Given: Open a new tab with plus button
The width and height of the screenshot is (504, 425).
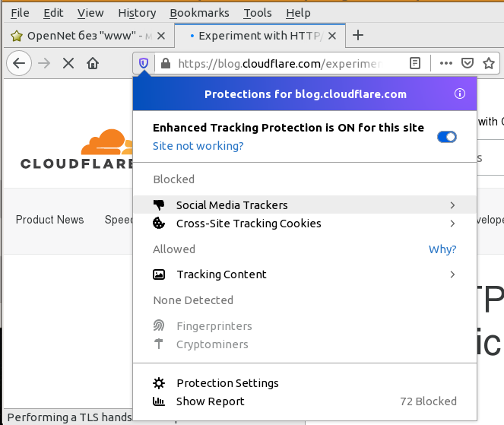Looking at the screenshot, I should pyautogui.click(x=359, y=35).
